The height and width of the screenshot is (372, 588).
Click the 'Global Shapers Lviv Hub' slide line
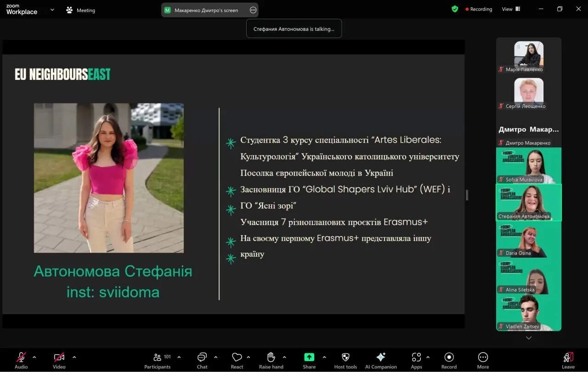coord(345,189)
